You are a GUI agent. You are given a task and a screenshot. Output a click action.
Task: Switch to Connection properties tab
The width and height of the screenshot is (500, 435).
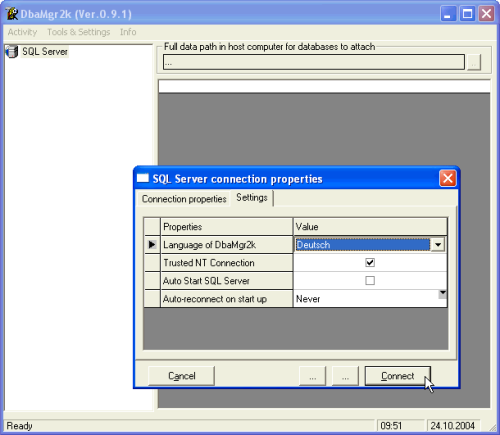click(184, 199)
